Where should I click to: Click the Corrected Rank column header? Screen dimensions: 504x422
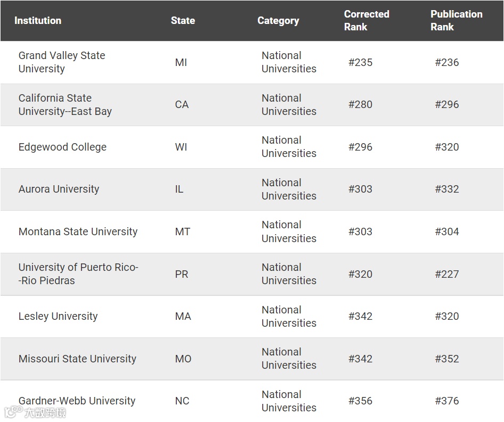367,21
